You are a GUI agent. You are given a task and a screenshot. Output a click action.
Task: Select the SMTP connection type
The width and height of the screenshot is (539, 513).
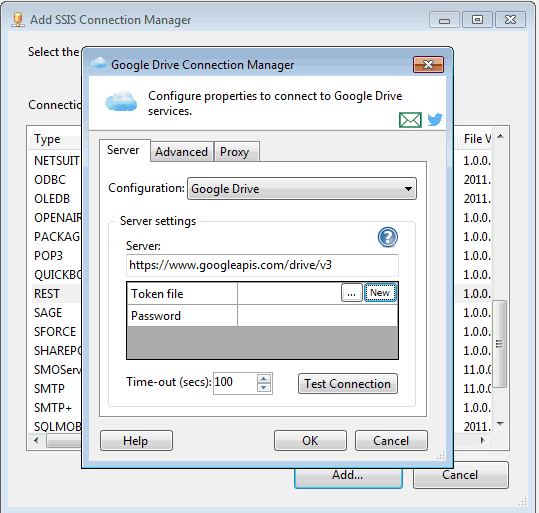coord(49,389)
